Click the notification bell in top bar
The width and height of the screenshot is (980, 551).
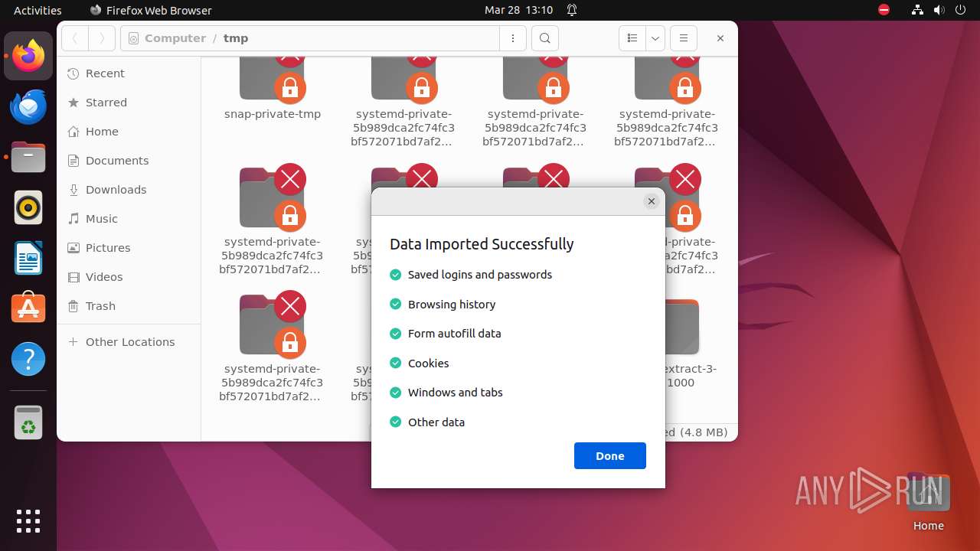[571, 10]
